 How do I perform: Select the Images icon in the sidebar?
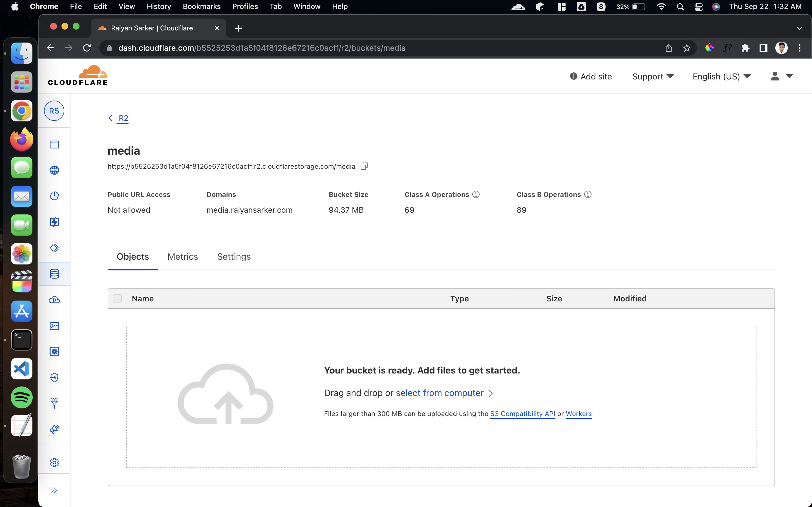[x=54, y=326]
